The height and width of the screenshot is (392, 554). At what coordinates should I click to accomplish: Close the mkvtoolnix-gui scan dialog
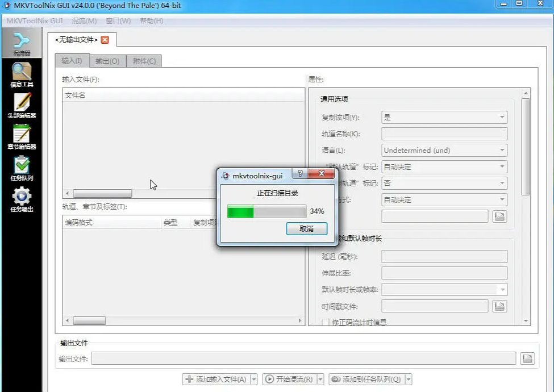tap(321, 173)
